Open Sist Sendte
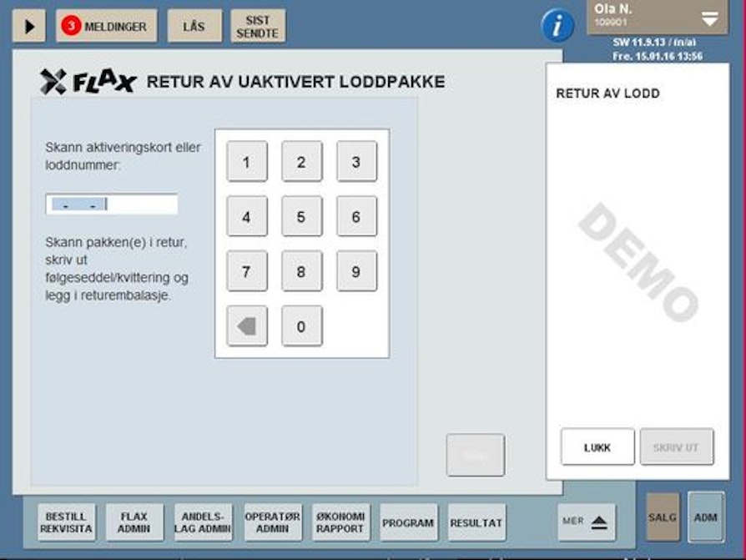Screen dimensions: 746x560 point(258,27)
